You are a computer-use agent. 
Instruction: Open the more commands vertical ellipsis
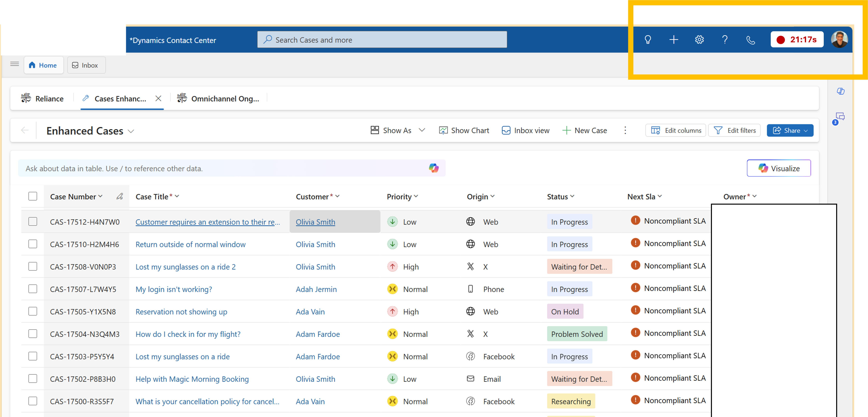(625, 130)
